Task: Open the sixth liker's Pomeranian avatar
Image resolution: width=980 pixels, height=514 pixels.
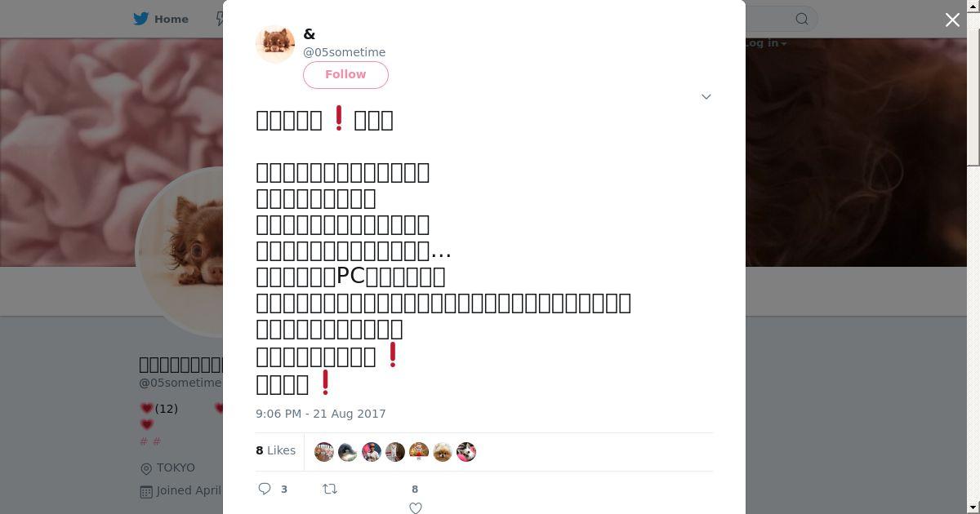Action: (443, 452)
